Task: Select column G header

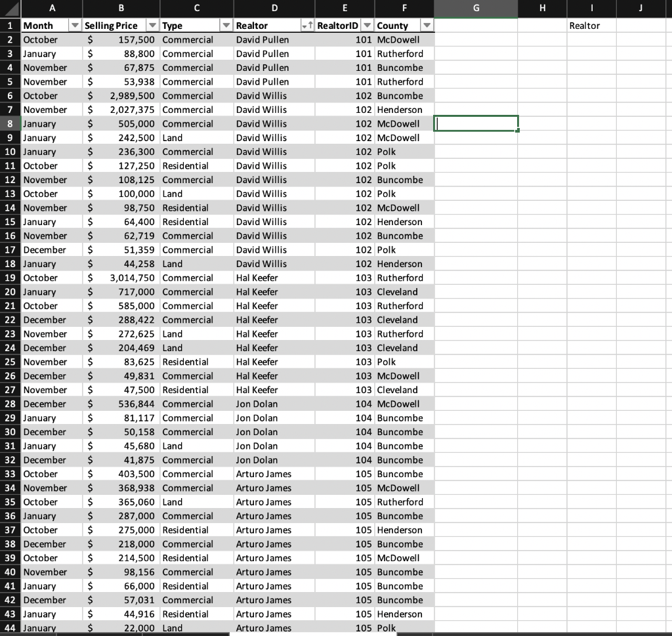Action: [x=476, y=8]
